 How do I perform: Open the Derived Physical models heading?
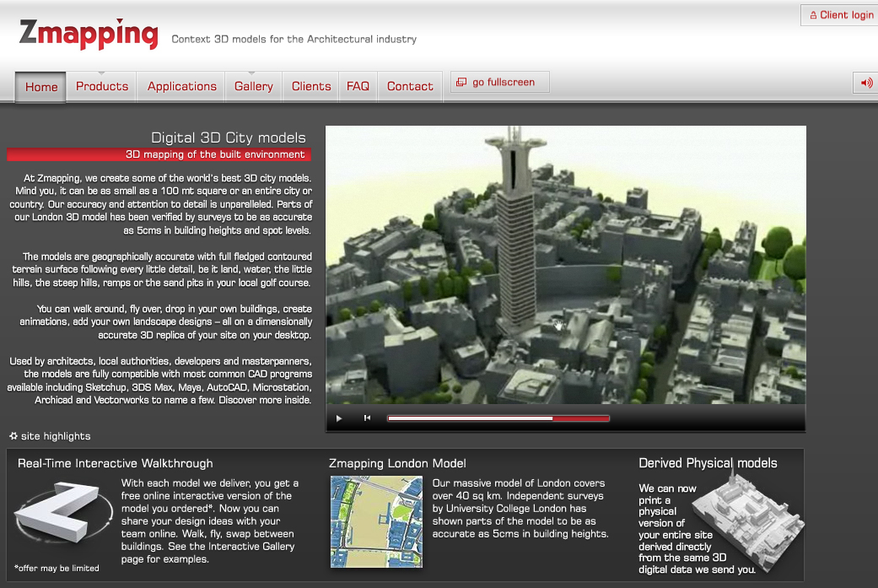708,463
